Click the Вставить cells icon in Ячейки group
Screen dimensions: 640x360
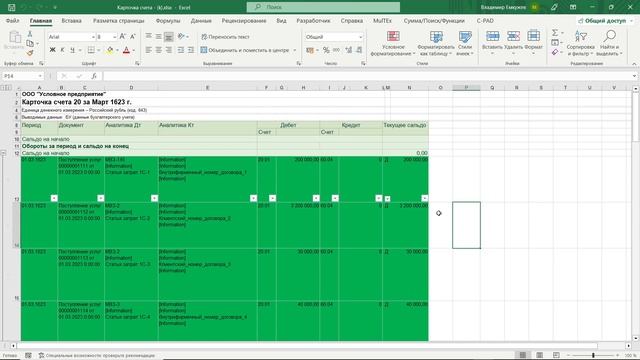pyautogui.click(x=492, y=36)
